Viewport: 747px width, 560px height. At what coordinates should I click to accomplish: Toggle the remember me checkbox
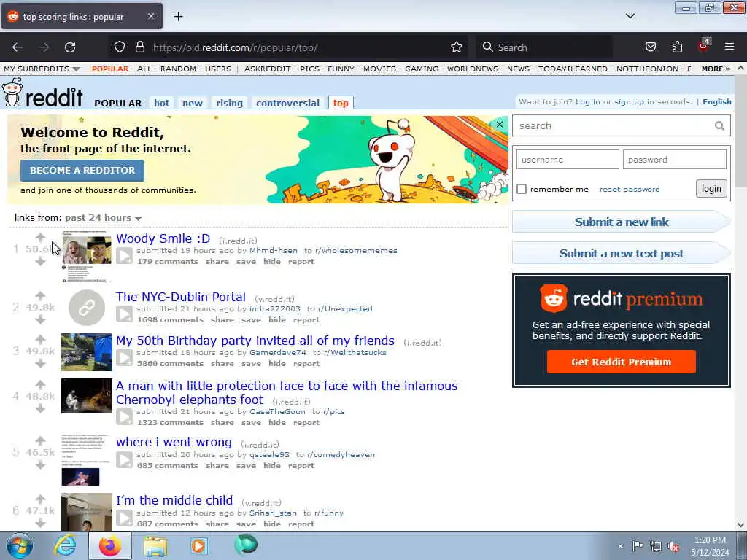click(522, 189)
